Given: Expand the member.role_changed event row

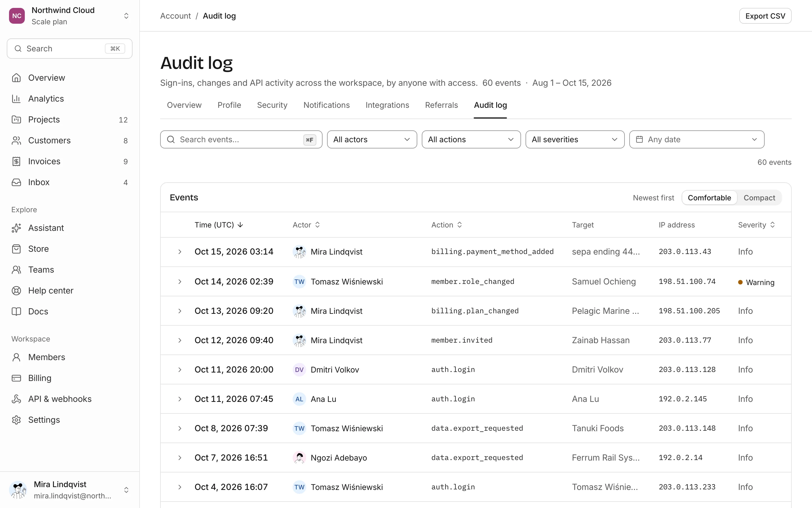Looking at the screenshot, I should pos(180,282).
